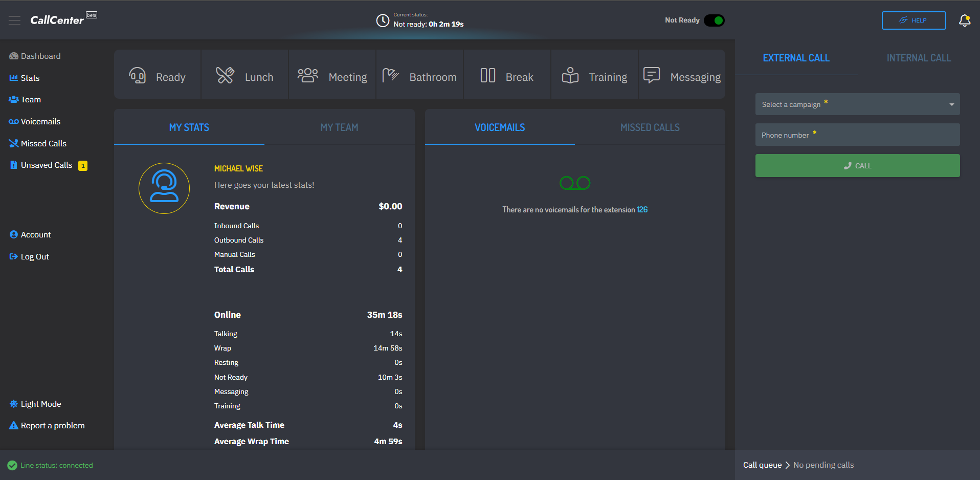Switch to the MY TEAM tab

click(x=339, y=127)
